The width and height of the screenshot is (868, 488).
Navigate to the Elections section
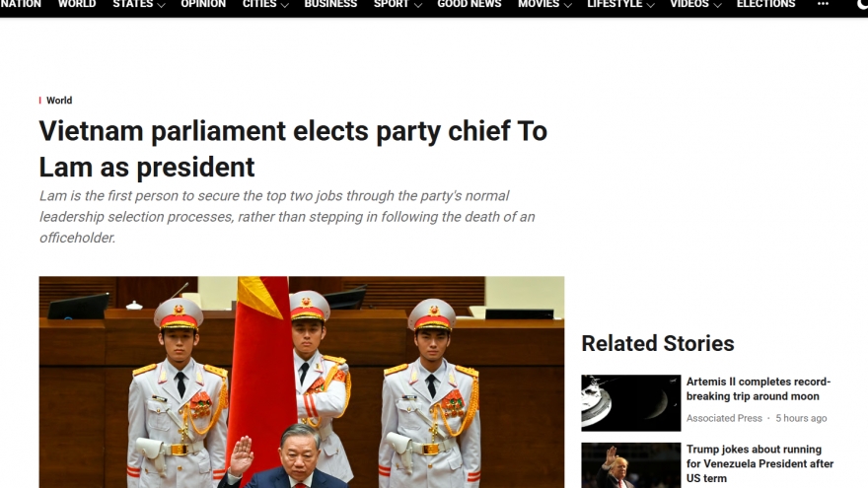coord(765,4)
